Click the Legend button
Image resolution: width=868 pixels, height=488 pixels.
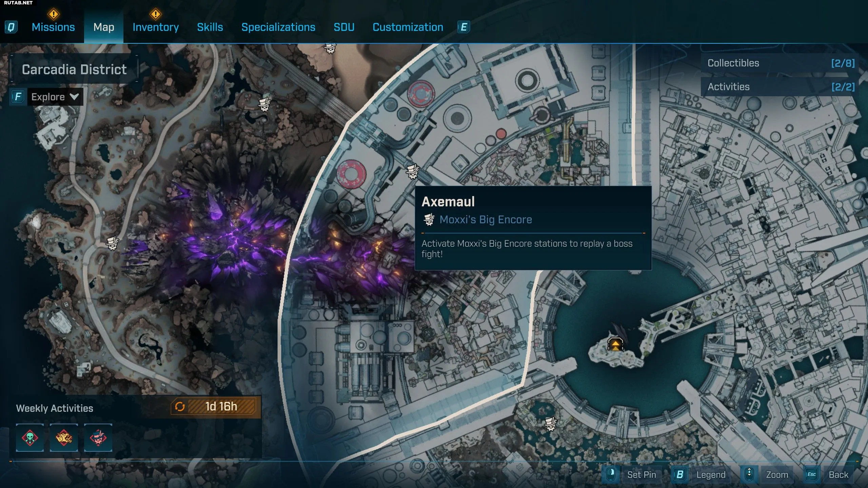(x=699, y=474)
